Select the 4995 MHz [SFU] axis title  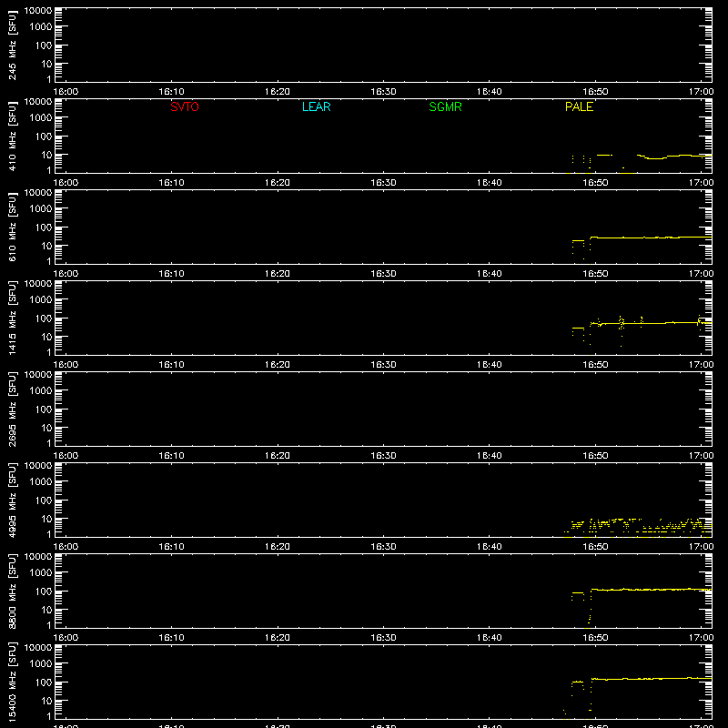coord(12,500)
